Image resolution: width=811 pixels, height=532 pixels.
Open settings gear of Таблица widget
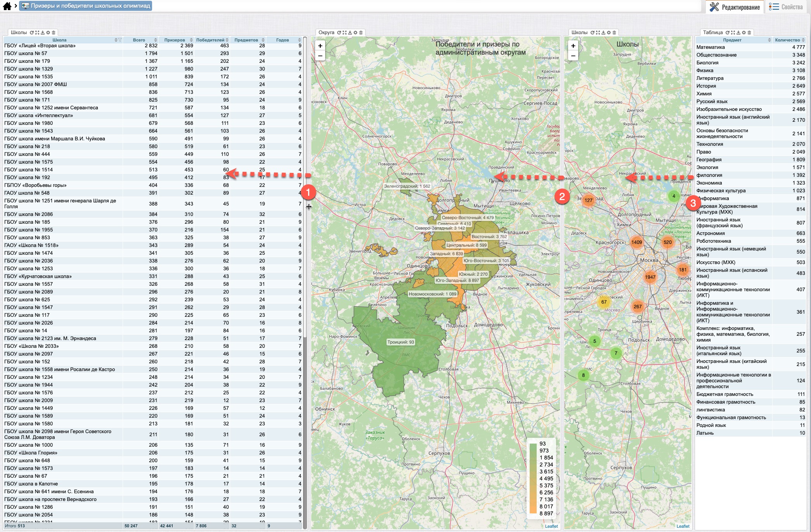point(744,33)
